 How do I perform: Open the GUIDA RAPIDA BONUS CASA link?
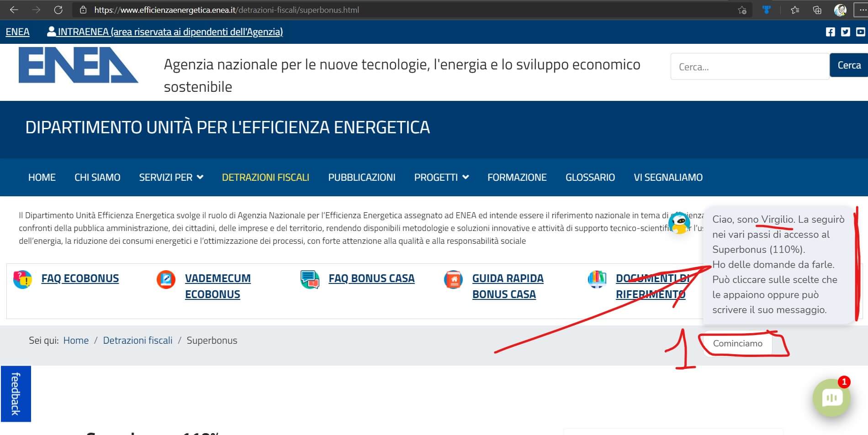coord(508,286)
